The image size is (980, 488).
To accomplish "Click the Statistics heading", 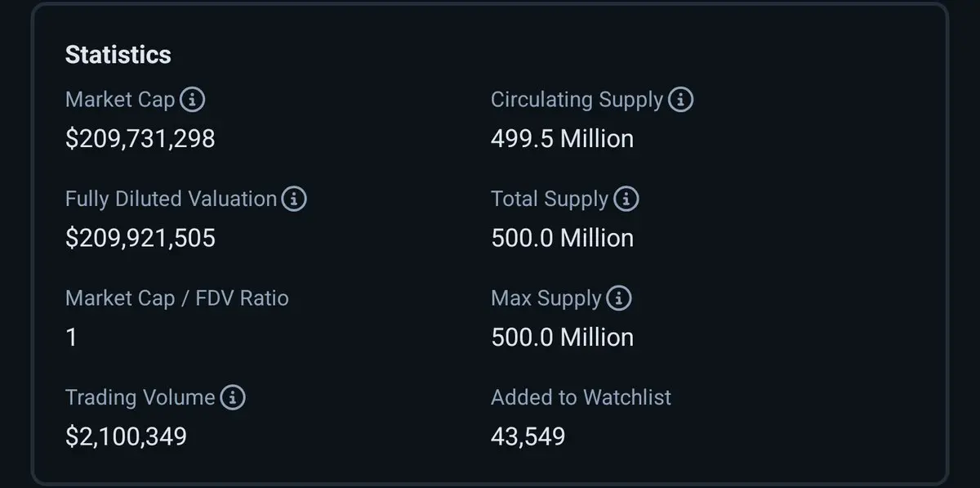I will (x=118, y=55).
